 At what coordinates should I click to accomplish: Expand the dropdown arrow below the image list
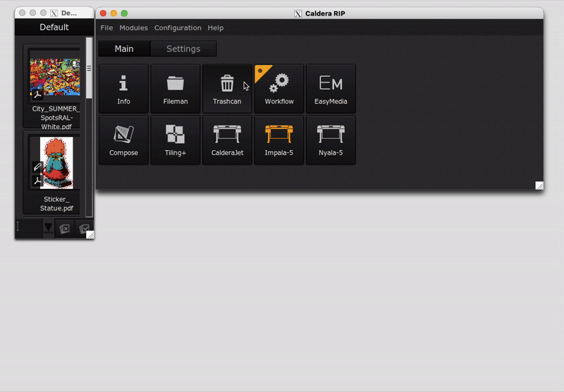48,228
